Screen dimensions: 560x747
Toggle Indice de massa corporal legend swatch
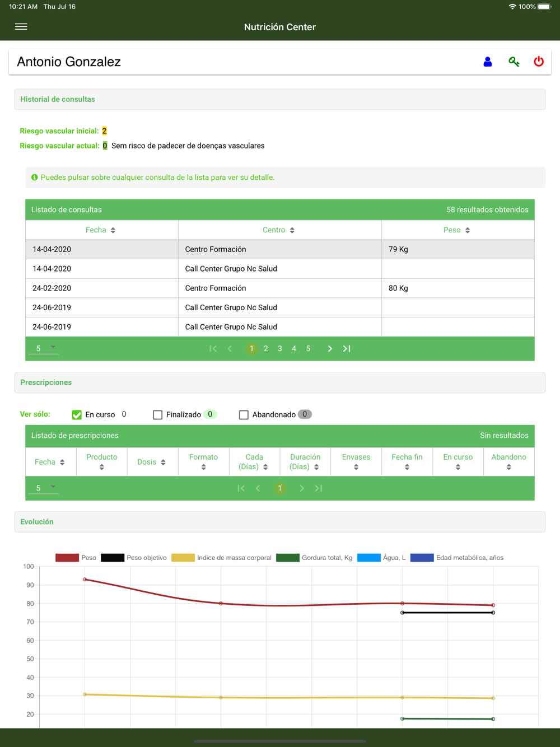coord(183,558)
